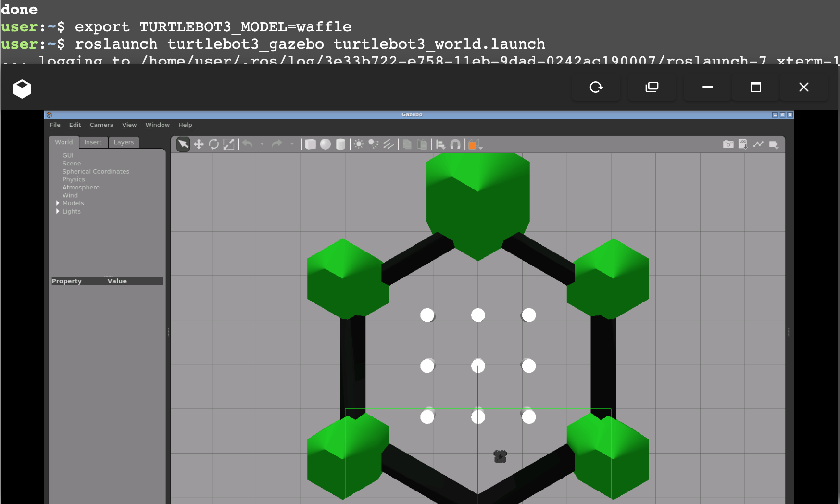Screen dimensions: 840x504
Task: Open the data logger with the LOG icon
Action: tap(743, 144)
